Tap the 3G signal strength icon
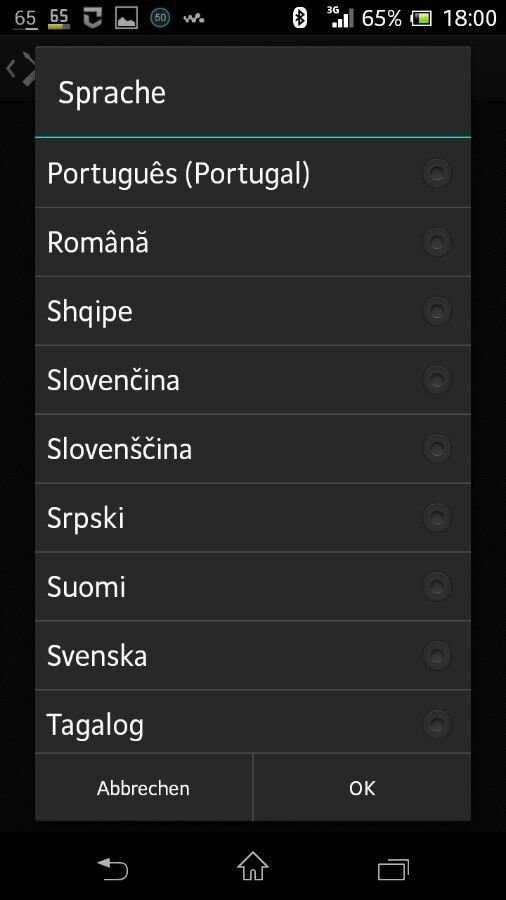The height and width of the screenshot is (900, 506). tap(340, 17)
